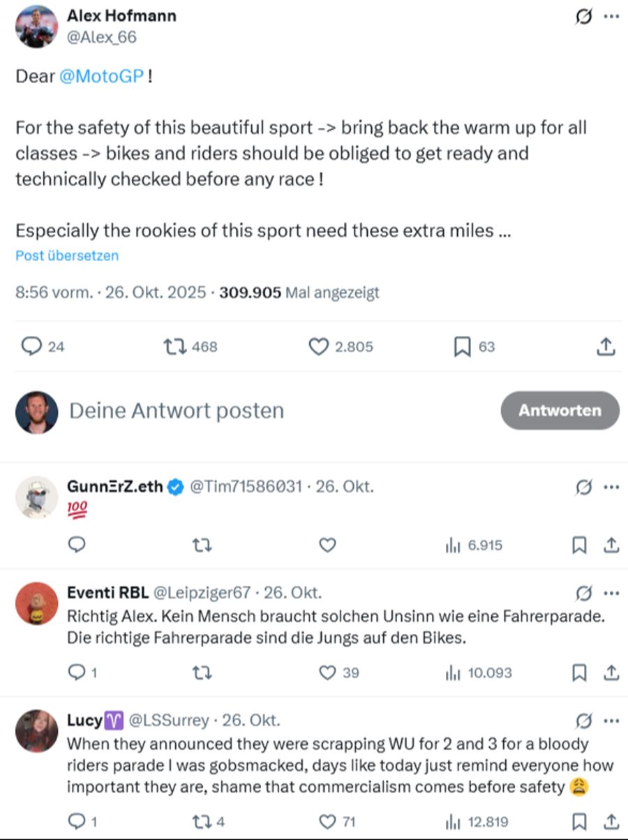Viewport: 628px width, 840px height.
Task: Like Eventi RBL's reply
Action: tap(327, 672)
